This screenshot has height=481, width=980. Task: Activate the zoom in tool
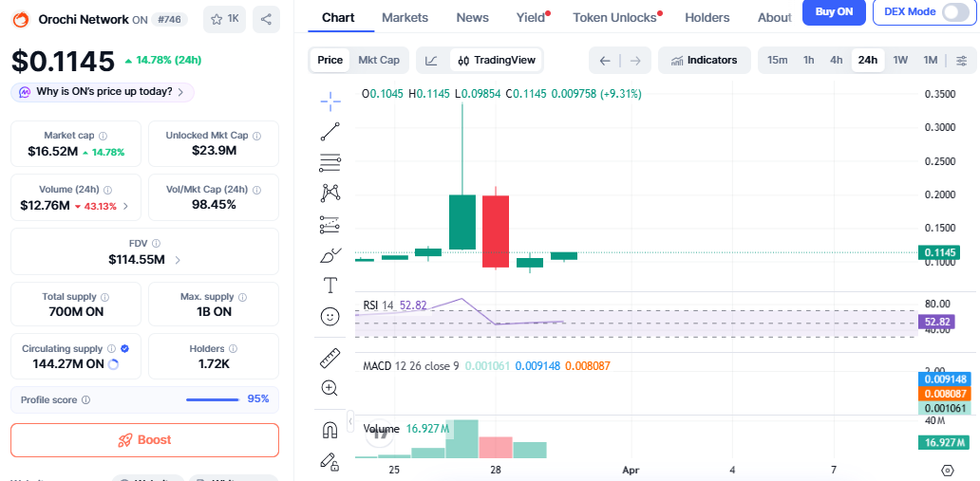pyautogui.click(x=330, y=388)
